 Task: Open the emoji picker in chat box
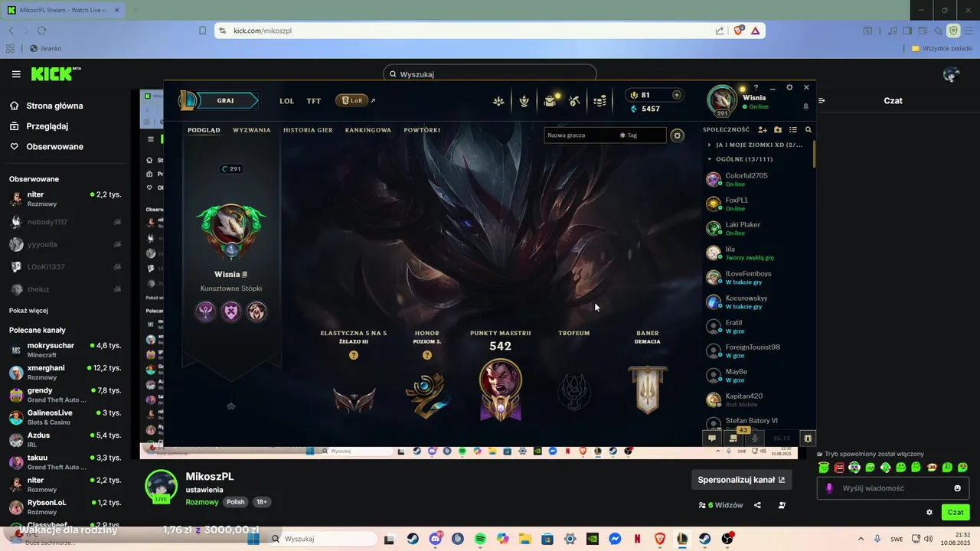[x=957, y=488]
